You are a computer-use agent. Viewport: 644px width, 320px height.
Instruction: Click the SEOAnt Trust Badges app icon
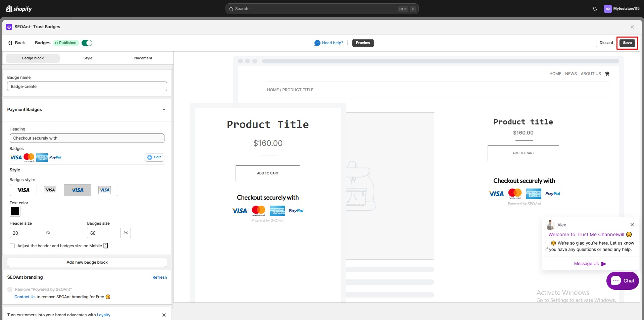[9, 27]
